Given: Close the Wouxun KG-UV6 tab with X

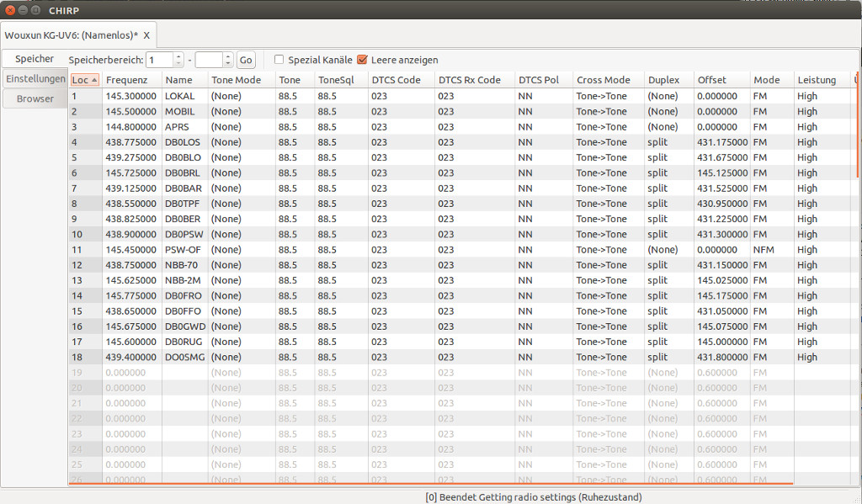Looking at the screenshot, I should 146,35.
